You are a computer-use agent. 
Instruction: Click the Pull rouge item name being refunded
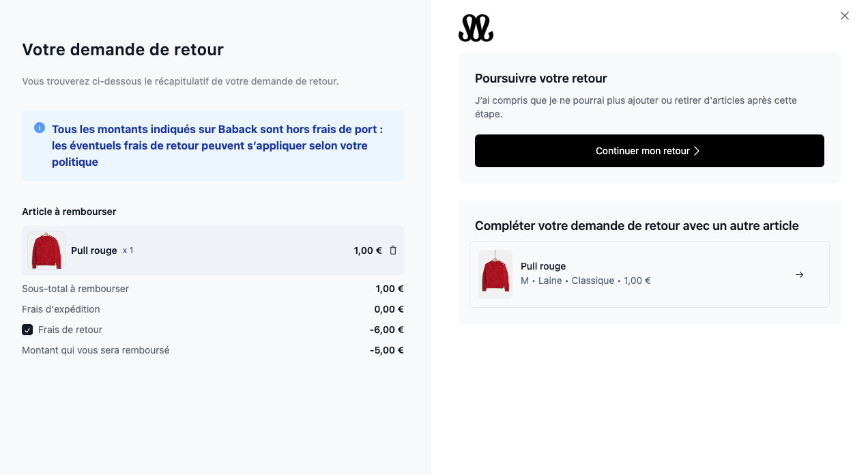coord(94,250)
